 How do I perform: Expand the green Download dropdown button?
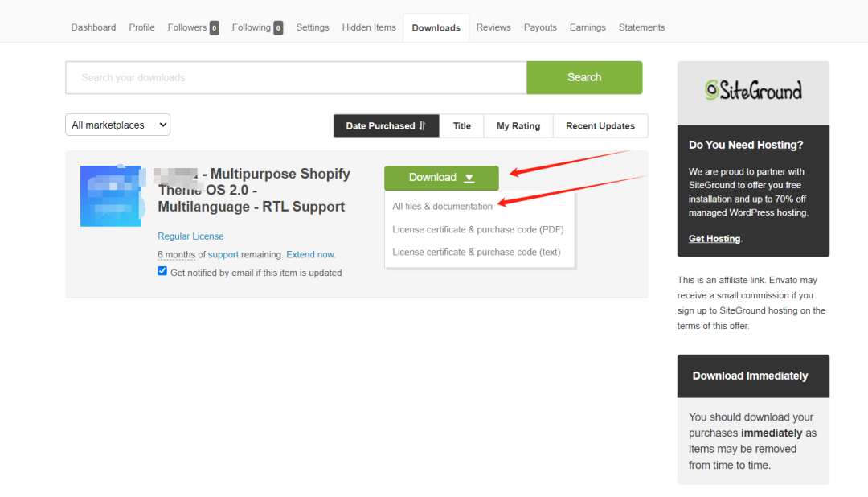coord(441,178)
